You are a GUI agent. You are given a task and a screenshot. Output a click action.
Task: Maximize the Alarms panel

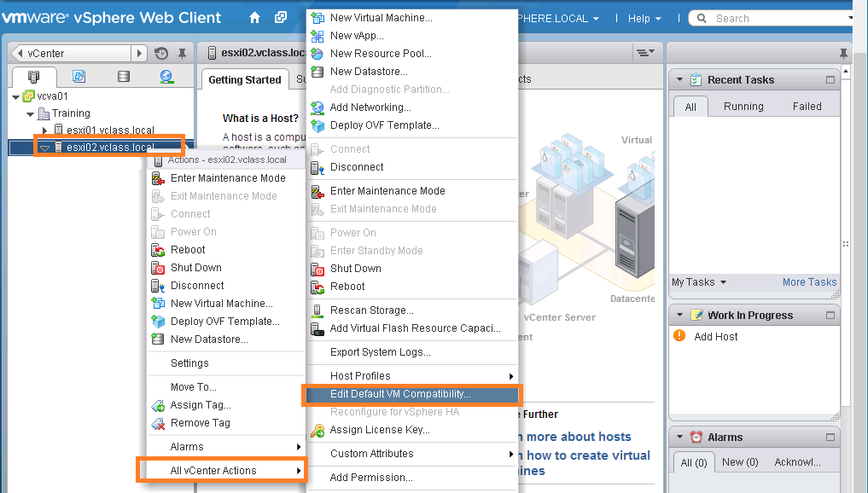[830, 437]
